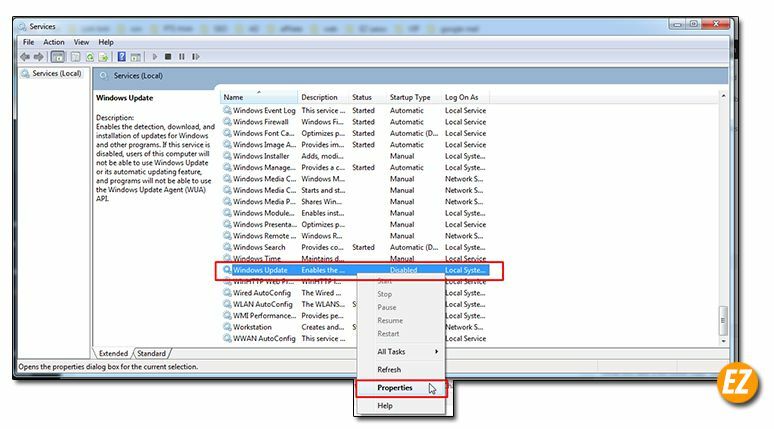Open the File menu
This screenshot has width=774, height=429.
coord(29,42)
